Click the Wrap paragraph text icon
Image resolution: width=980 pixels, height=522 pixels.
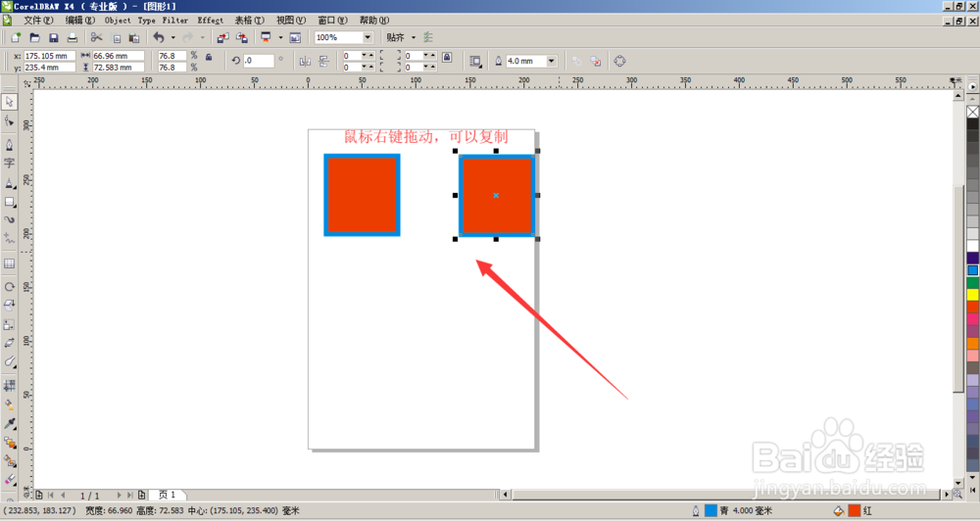pos(475,61)
